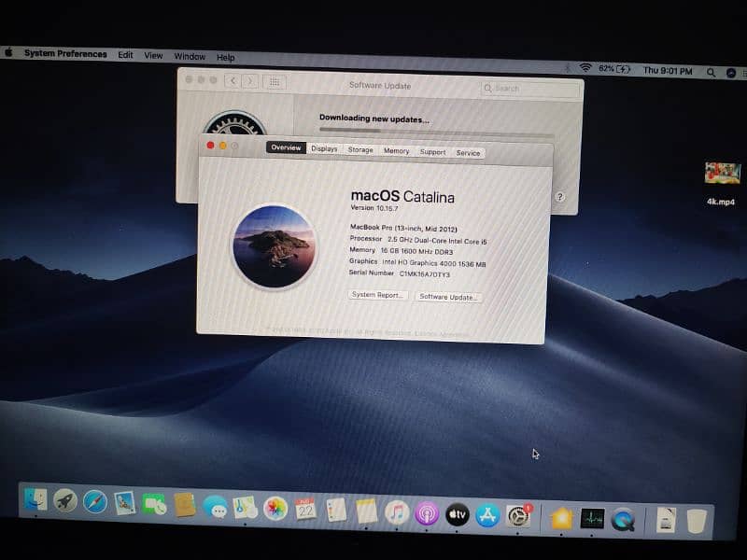Image resolution: width=747 pixels, height=560 pixels.
Task: Switch to the Storage tab
Action: 360,150
